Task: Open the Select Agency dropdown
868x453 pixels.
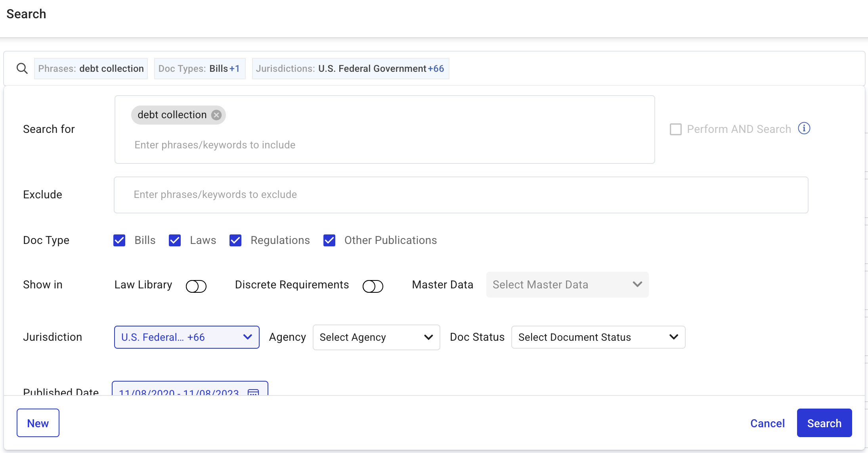Action: (x=376, y=337)
